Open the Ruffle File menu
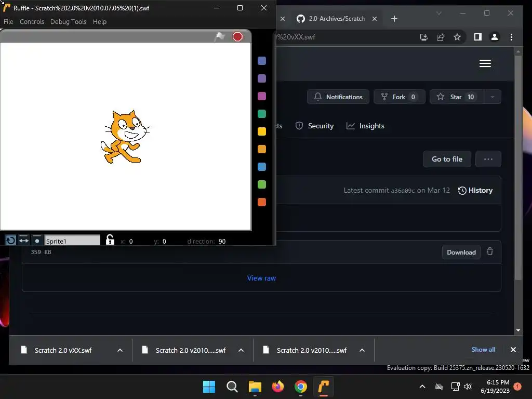 8,21
